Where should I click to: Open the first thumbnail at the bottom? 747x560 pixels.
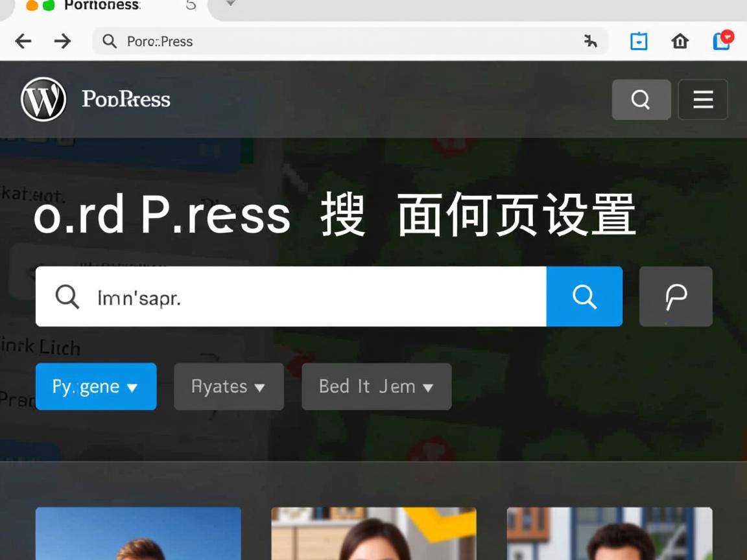(x=138, y=533)
